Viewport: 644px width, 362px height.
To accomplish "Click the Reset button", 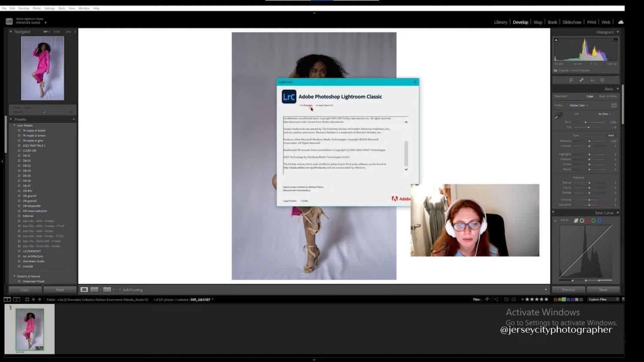I will click(603, 290).
